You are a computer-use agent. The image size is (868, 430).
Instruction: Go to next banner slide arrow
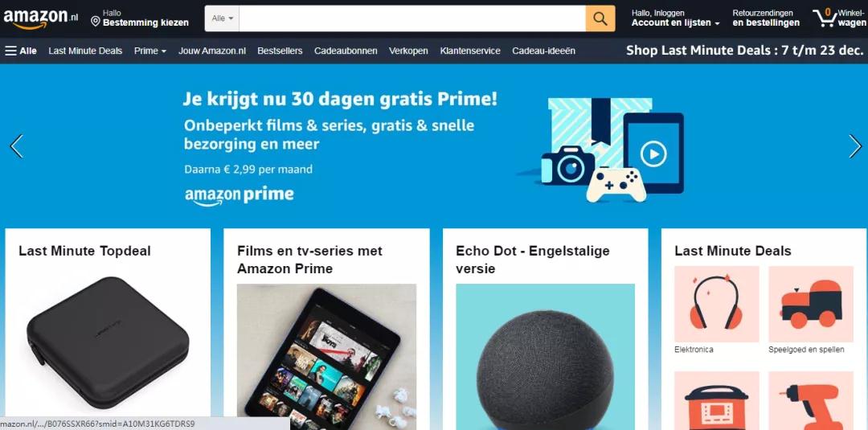[x=854, y=146]
